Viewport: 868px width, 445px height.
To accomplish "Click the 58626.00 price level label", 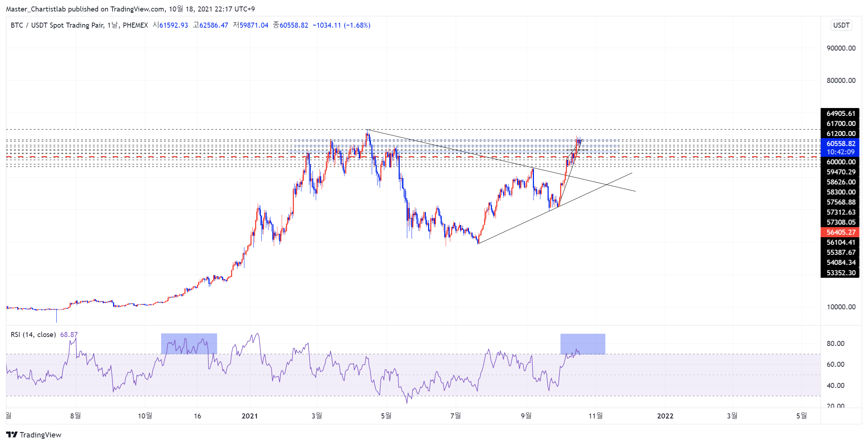I will click(841, 182).
